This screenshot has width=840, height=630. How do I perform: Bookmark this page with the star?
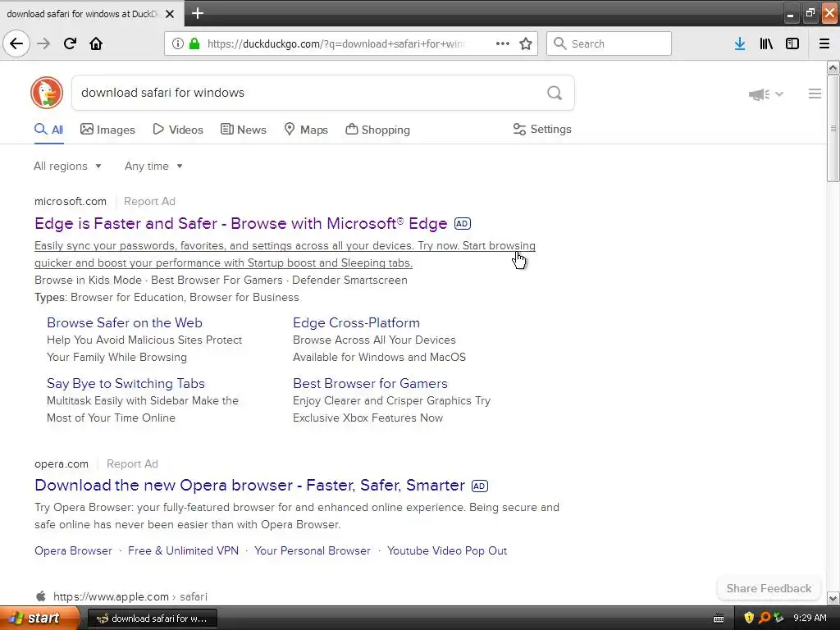click(x=526, y=43)
